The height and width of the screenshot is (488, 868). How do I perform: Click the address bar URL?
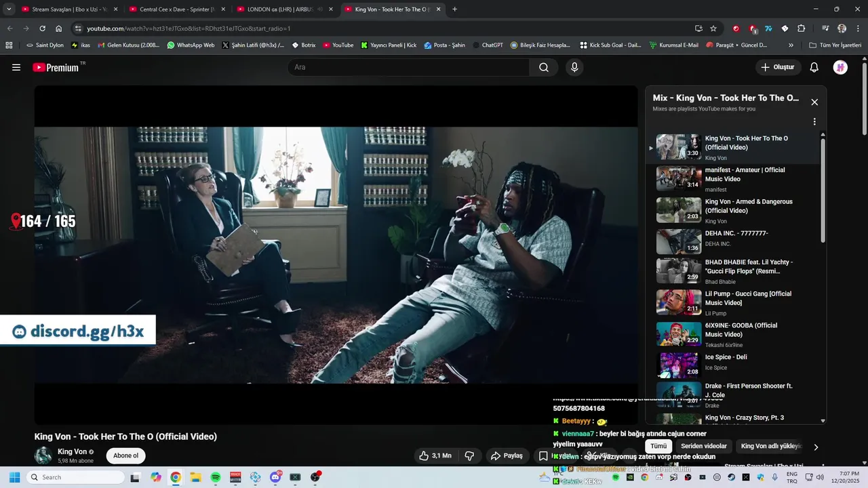pyautogui.click(x=189, y=28)
